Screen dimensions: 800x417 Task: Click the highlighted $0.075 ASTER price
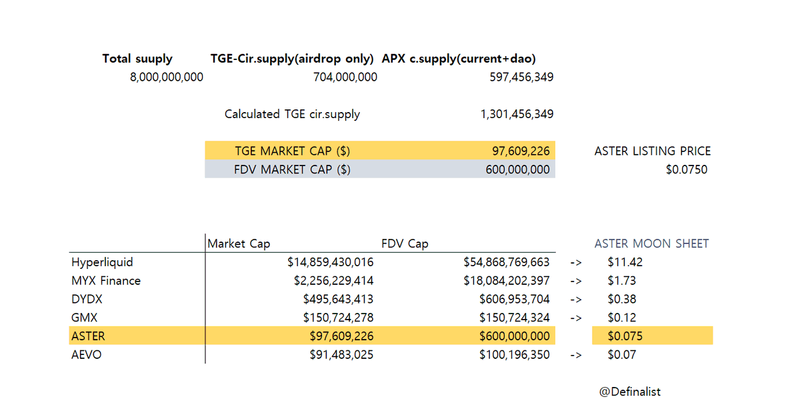point(625,336)
